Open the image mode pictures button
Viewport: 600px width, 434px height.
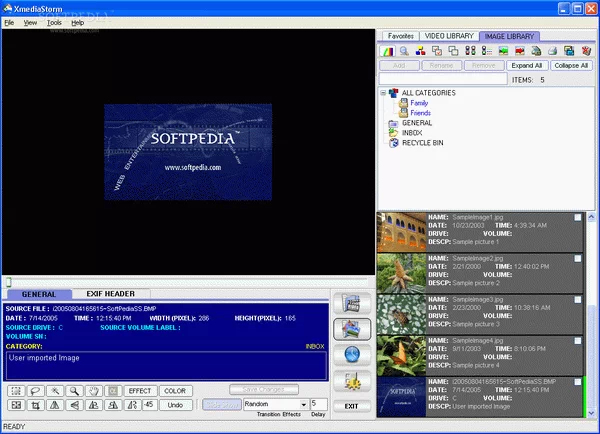352,329
